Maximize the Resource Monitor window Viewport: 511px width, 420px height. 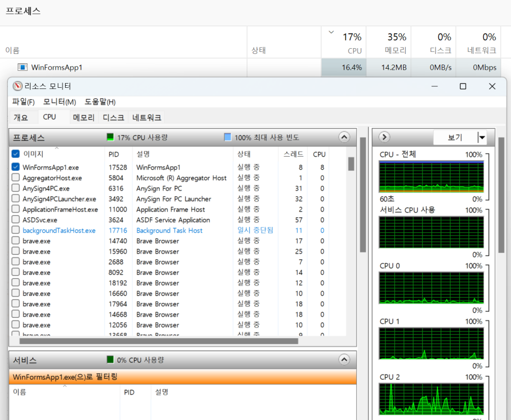pos(462,86)
